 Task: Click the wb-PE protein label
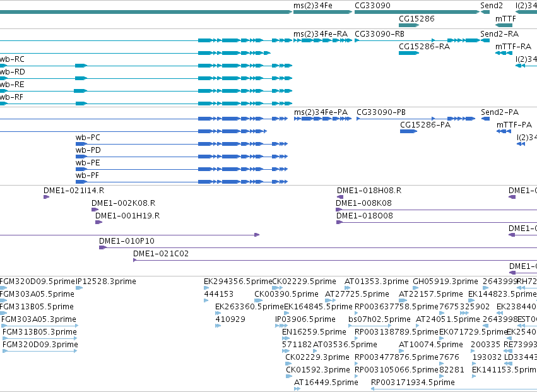point(88,163)
